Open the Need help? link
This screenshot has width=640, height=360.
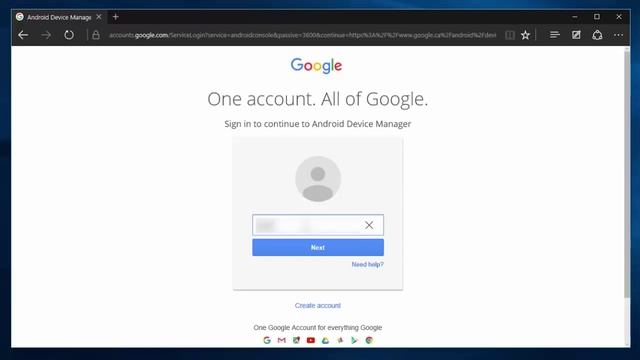(367, 264)
